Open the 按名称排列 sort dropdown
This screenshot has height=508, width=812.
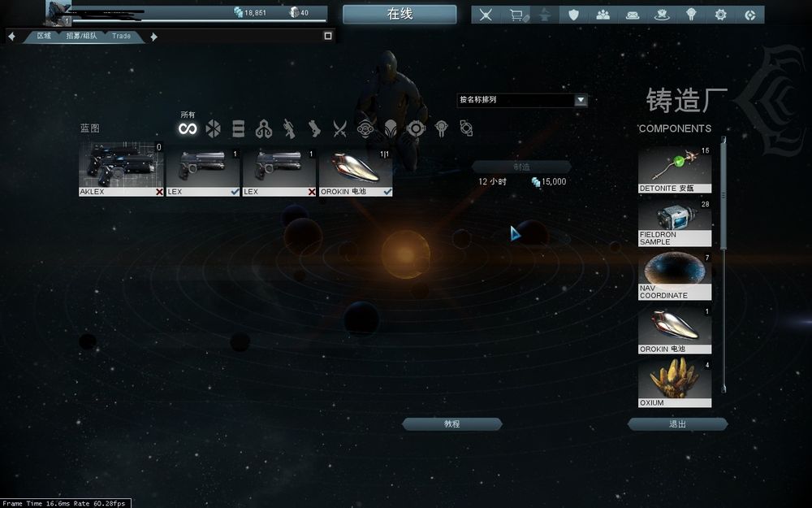click(522, 100)
